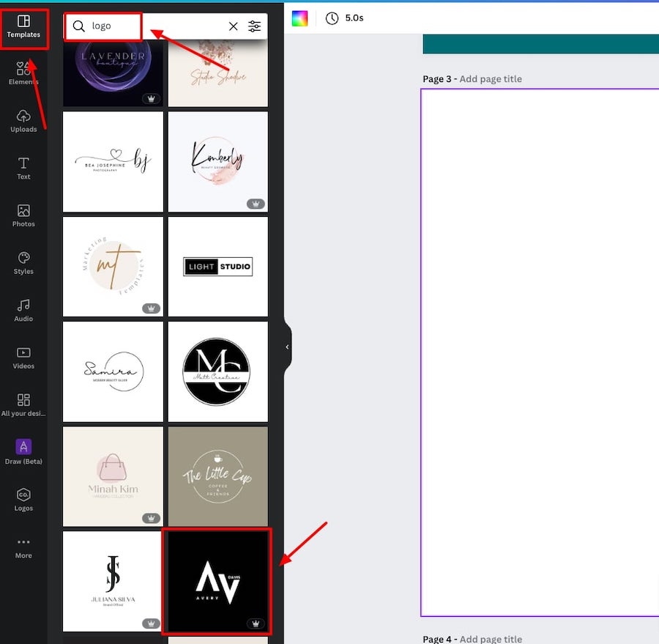Open the Draw (Beta) tool
The width and height of the screenshot is (659, 644).
click(x=23, y=451)
